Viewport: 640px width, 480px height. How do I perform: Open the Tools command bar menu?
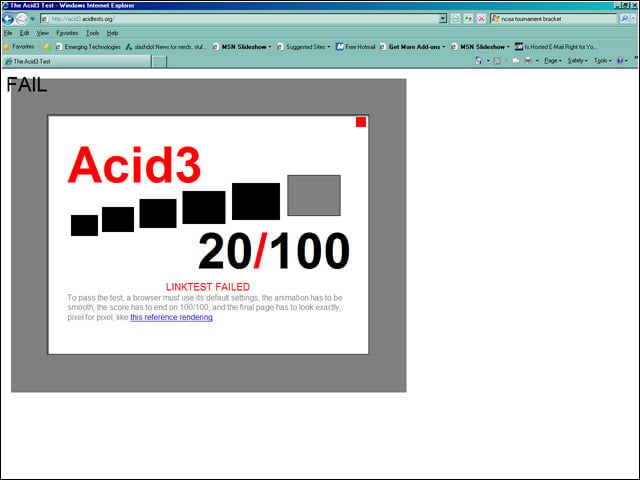pos(602,61)
